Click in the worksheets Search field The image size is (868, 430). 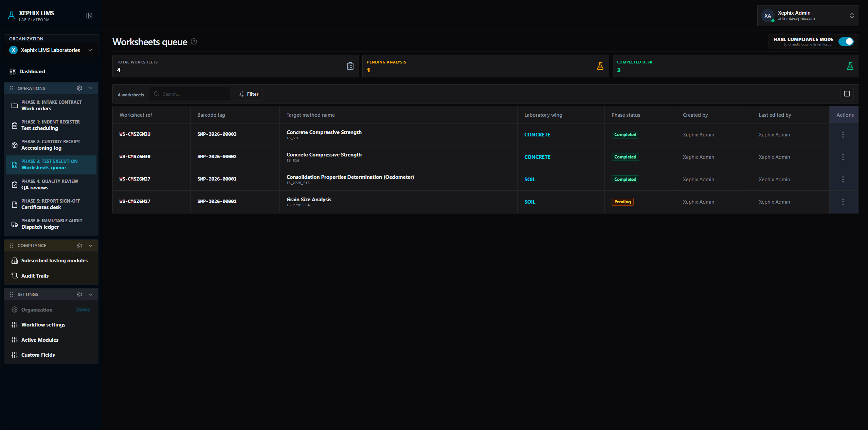190,94
